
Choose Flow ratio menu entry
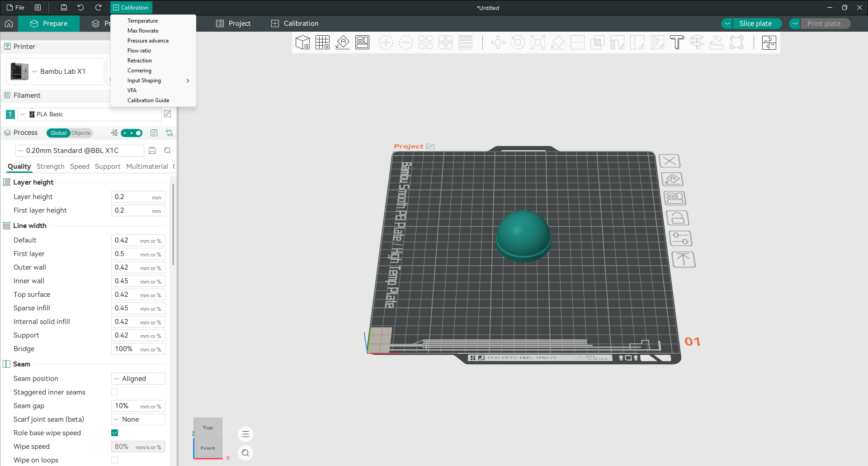[153, 51]
